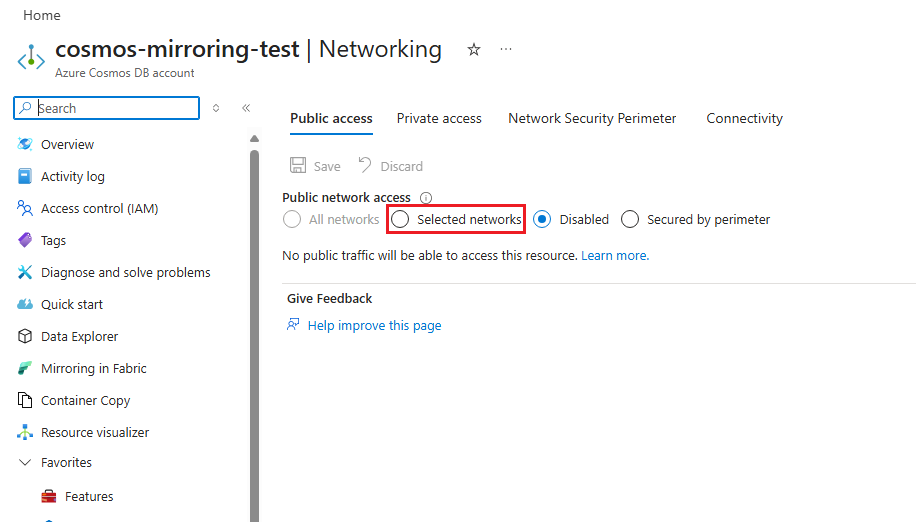Open Overview in the sidebar
This screenshot has width=916, height=522.
[67, 144]
